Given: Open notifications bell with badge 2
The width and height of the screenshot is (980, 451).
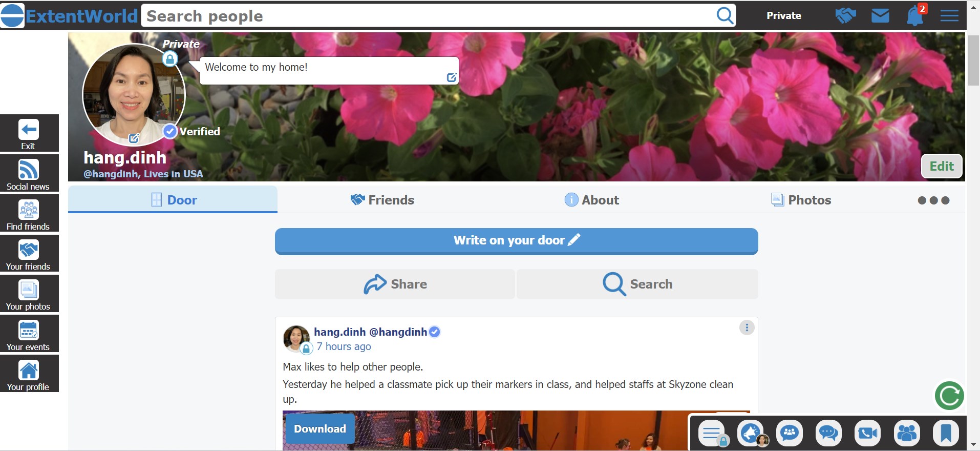Looking at the screenshot, I should pyautogui.click(x=915, y=16).
